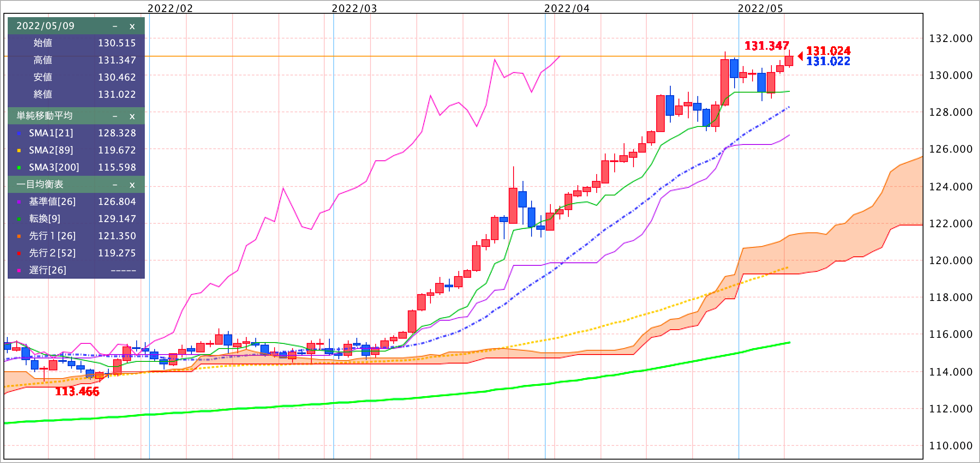This screenshot has height=463, width=980.
Task: Click the 単純移動平均 panel title
Action: tap(45, 116)
